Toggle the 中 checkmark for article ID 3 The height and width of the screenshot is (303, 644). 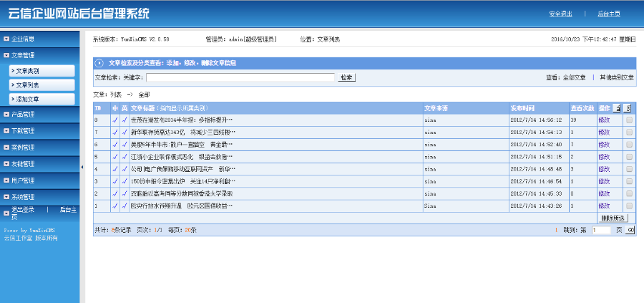(x=115, y=181)
